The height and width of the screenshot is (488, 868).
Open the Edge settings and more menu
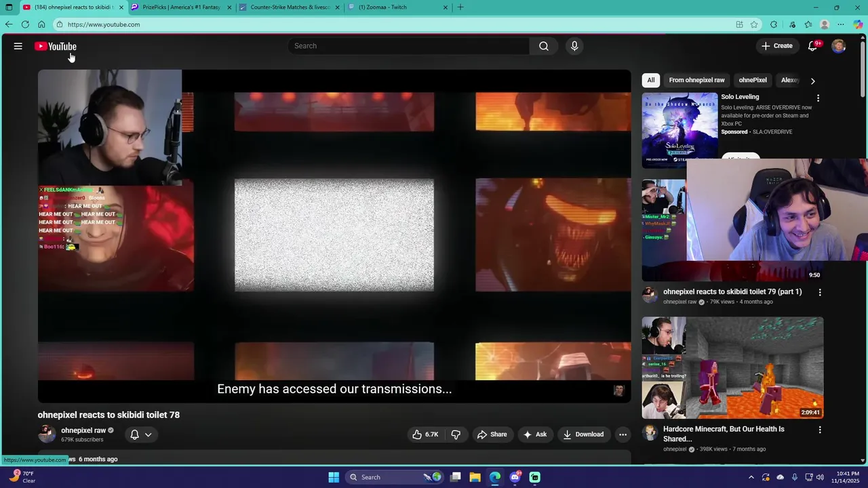point(842,24)
